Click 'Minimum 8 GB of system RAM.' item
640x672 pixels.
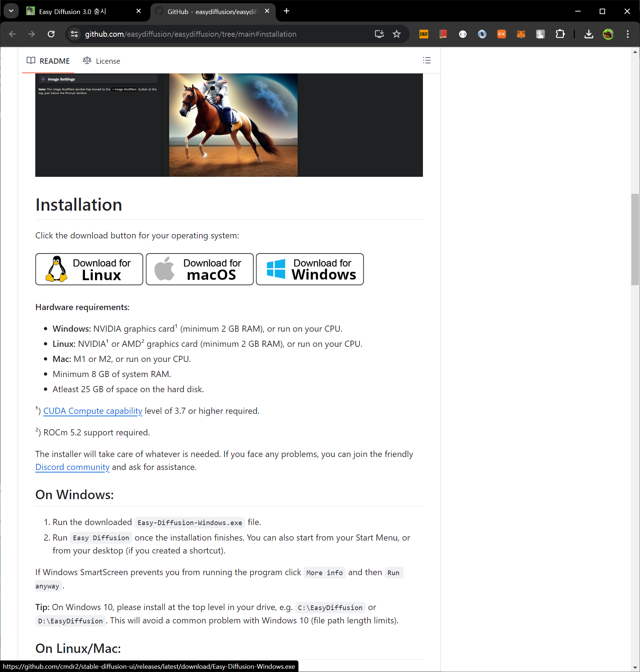(x=112, y=374)
